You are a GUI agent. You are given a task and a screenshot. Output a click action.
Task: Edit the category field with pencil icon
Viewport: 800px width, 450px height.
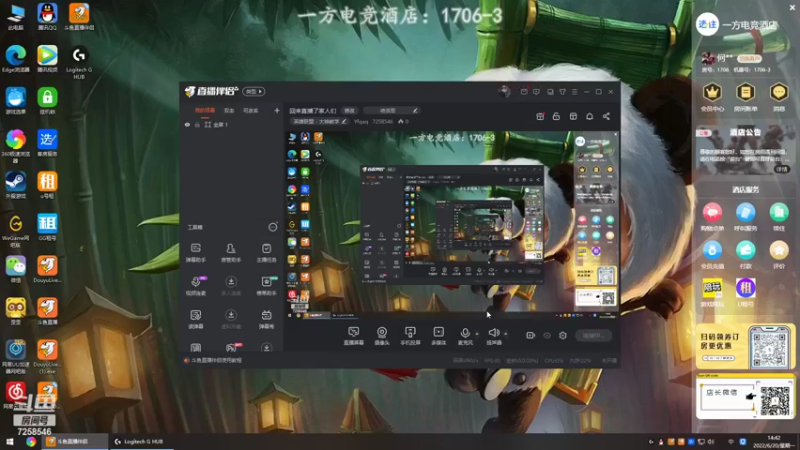click(x=391, y=111)
